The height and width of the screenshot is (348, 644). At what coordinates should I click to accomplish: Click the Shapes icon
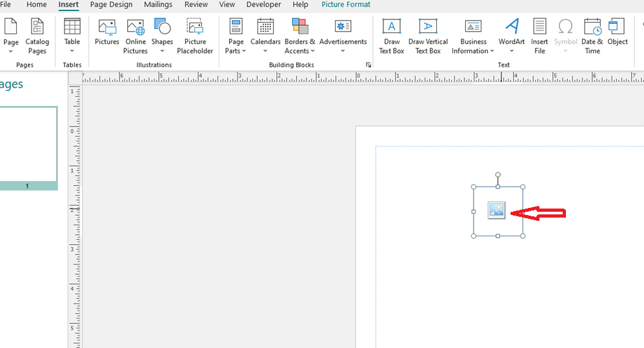click(x=162, y=26)
